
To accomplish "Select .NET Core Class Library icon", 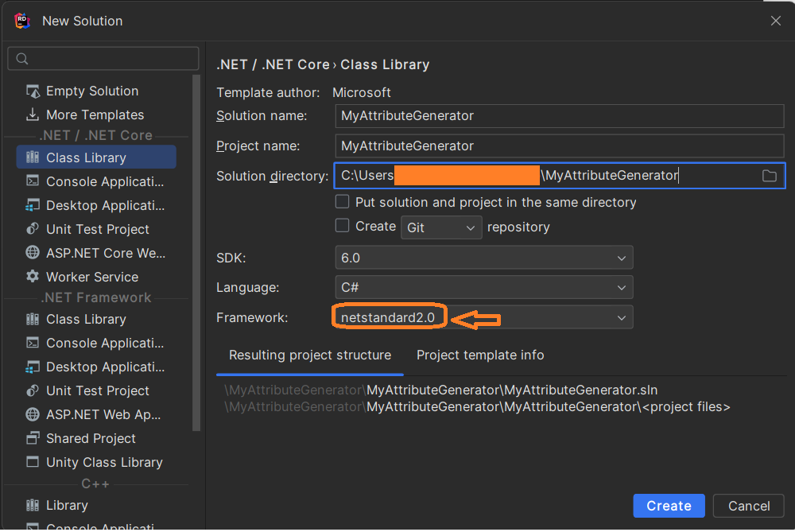I will [33, 157].
